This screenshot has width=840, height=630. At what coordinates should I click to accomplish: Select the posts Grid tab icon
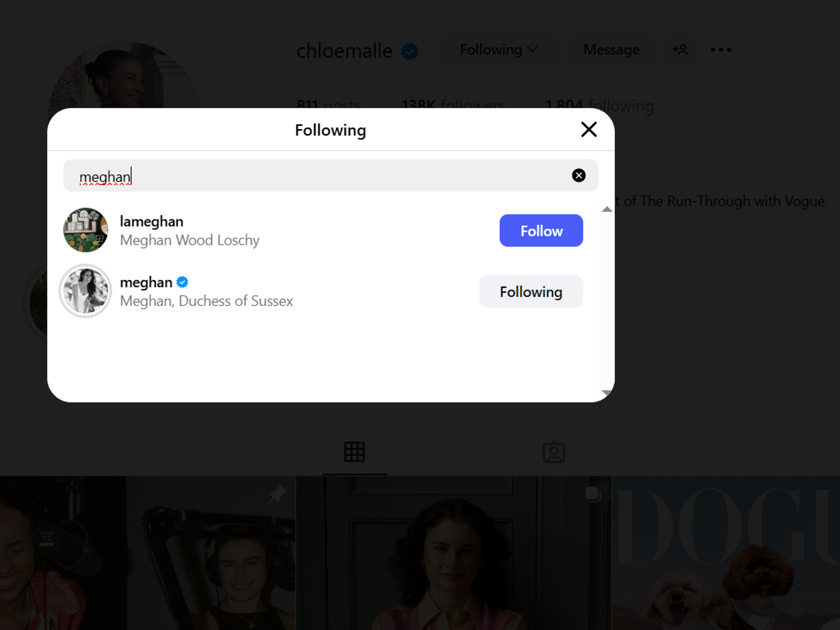(x=355, y=452)
